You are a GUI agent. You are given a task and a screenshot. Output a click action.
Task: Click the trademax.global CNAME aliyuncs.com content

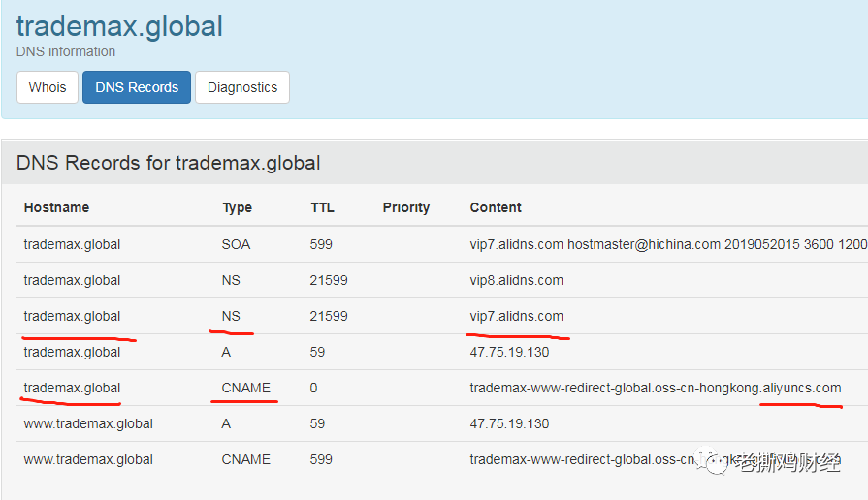click(x=656, y=388)
